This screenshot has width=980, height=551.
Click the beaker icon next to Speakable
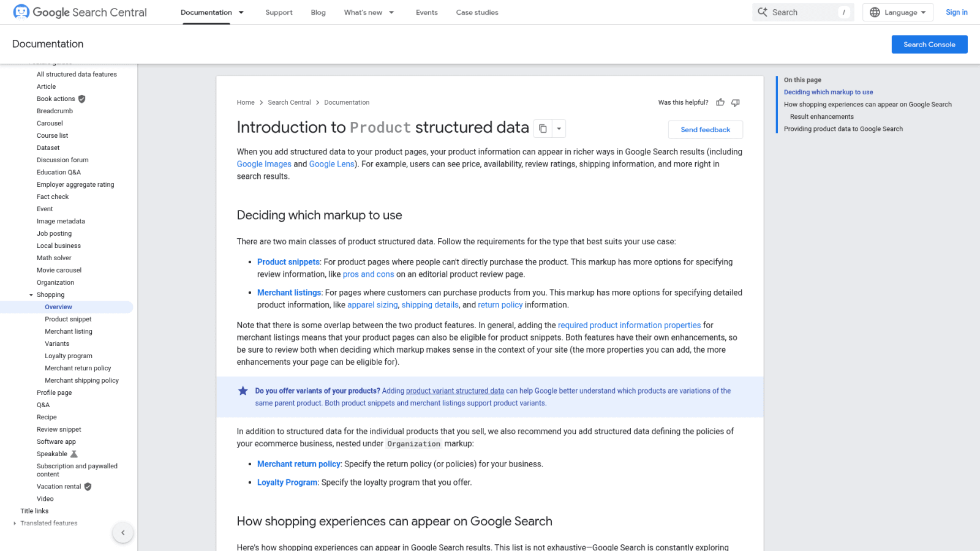click(x=74, y=454)
